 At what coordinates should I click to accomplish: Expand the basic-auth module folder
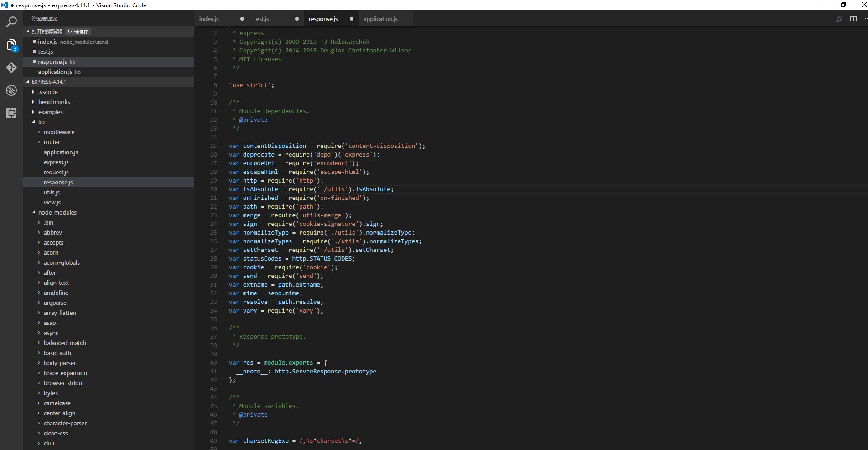tap(109, 353)
